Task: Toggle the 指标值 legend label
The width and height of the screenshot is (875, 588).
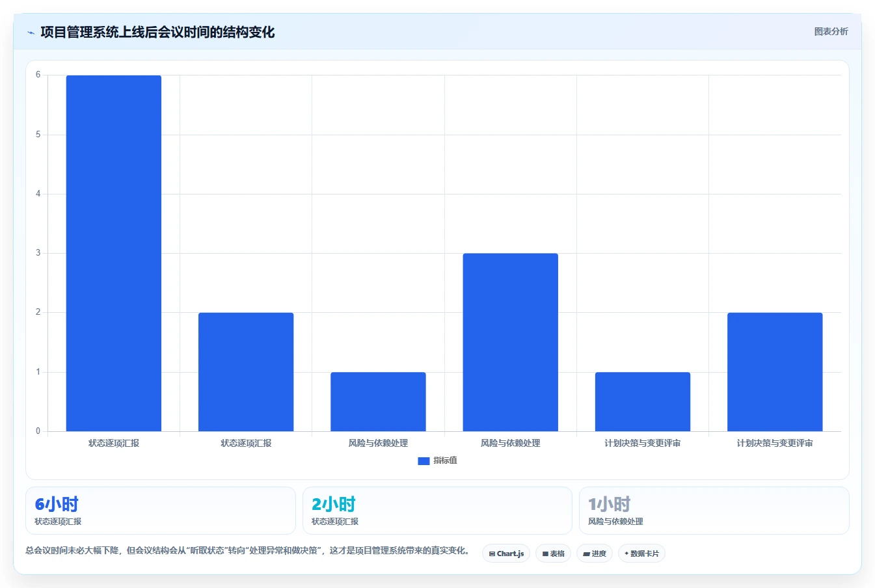Action: (x=446, y=461)
